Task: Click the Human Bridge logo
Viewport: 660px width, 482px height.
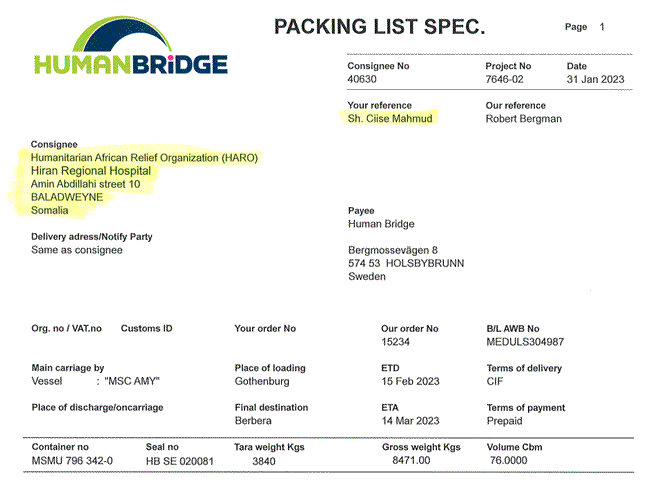Action: 131,50
